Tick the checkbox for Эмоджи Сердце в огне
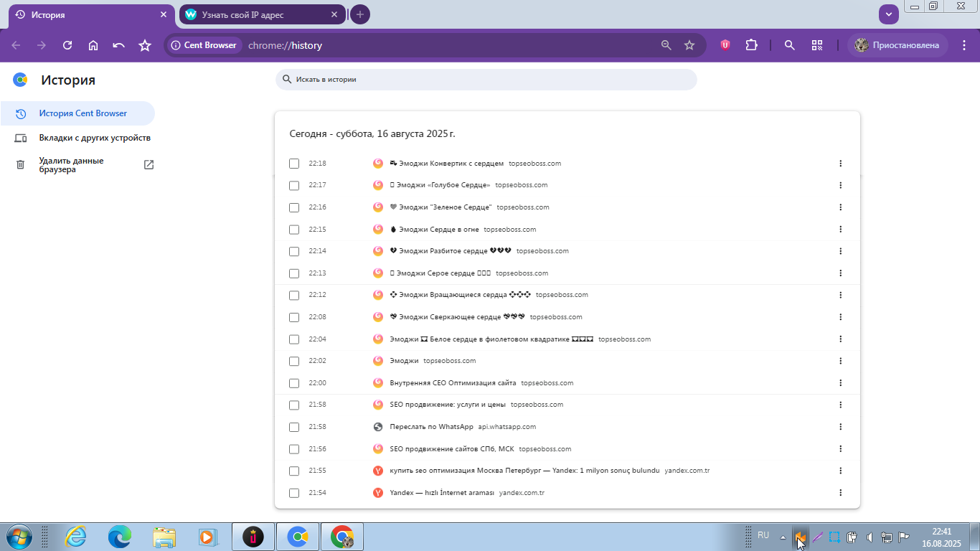 click(x=294, y=230)
